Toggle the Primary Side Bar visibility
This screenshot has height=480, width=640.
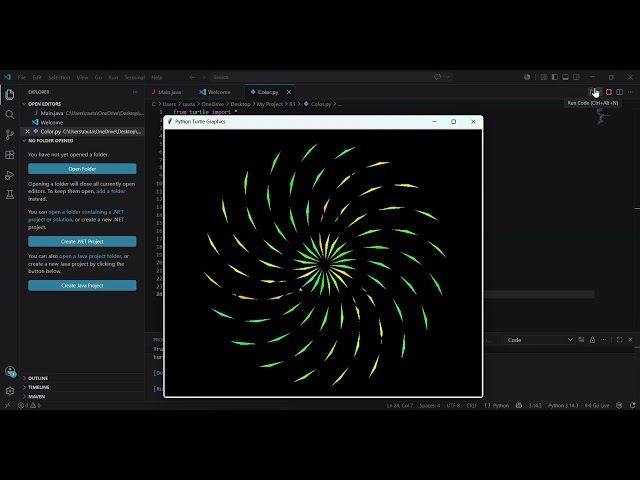(555, 77)
